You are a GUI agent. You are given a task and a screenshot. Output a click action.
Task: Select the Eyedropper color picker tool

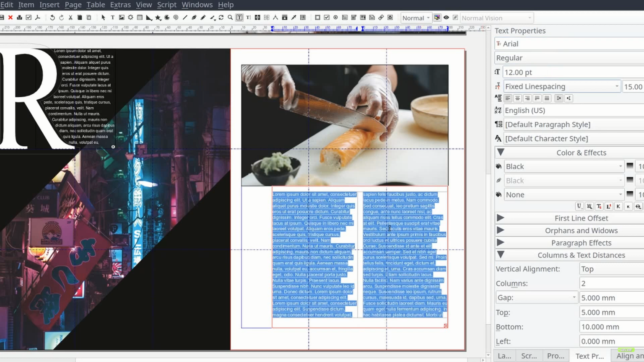293,18
